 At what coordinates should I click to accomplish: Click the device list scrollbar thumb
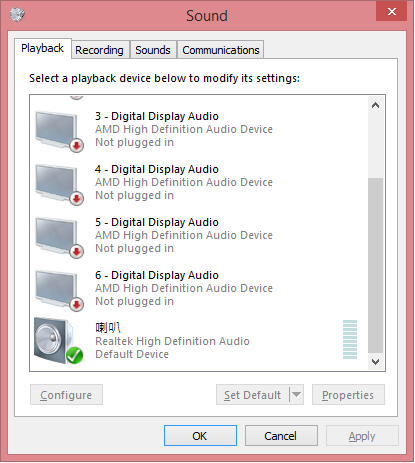pos(375,265)
